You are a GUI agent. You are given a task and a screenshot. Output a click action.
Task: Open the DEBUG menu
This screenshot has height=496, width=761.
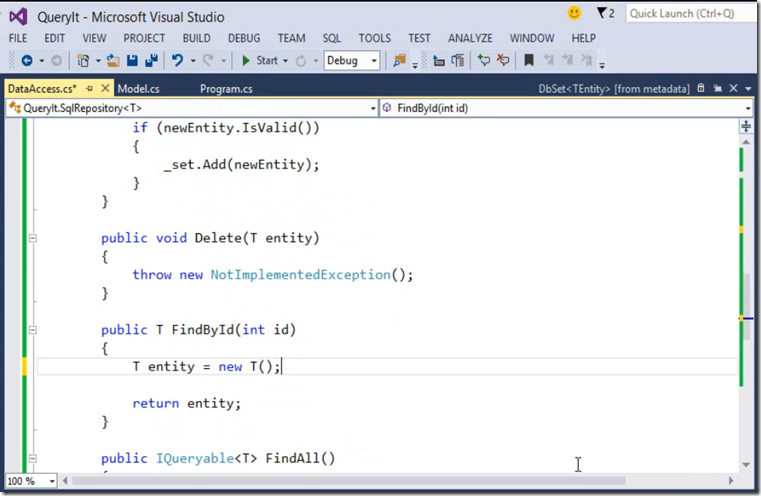click(x=244, y=38)
